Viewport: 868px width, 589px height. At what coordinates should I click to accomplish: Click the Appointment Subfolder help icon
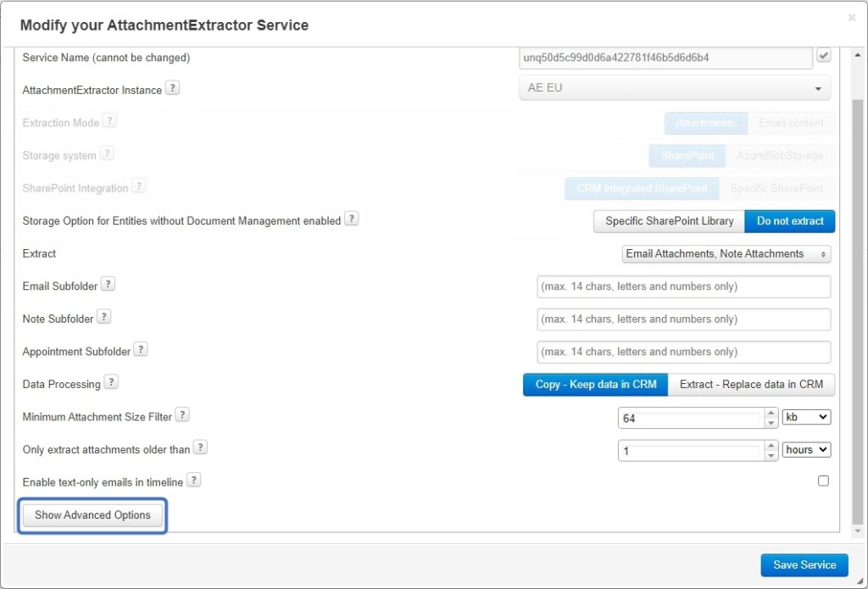(141, 349)
